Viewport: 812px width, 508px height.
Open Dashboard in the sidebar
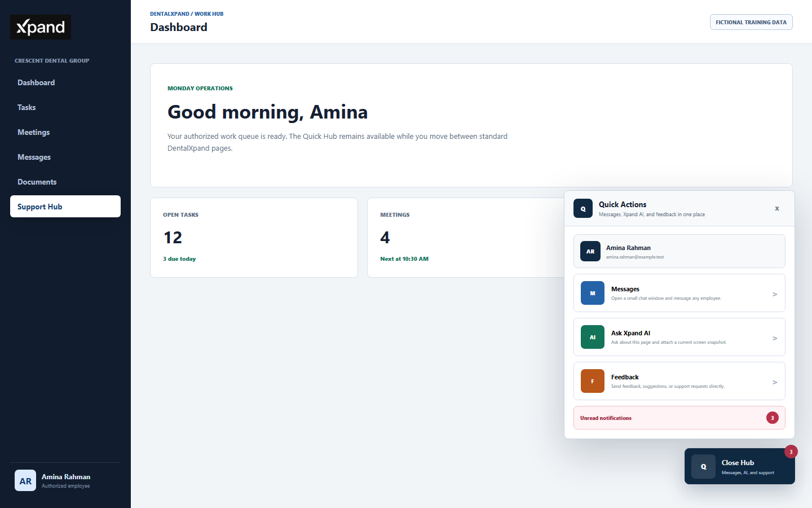65,82
